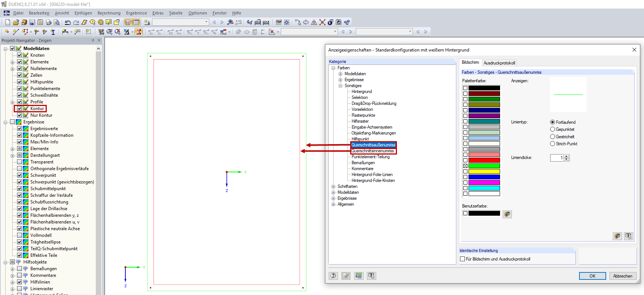Open the print preview icon

[x=56, y=22]
